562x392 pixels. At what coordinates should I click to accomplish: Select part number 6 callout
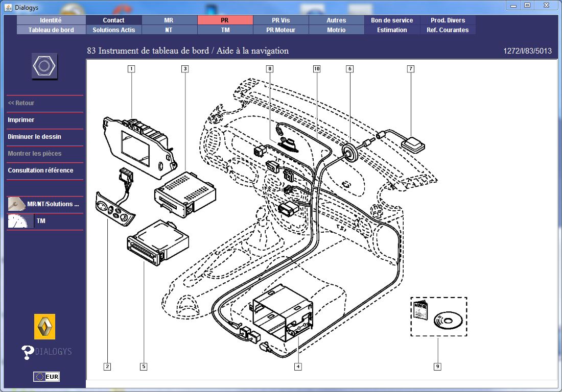[350, 69]
